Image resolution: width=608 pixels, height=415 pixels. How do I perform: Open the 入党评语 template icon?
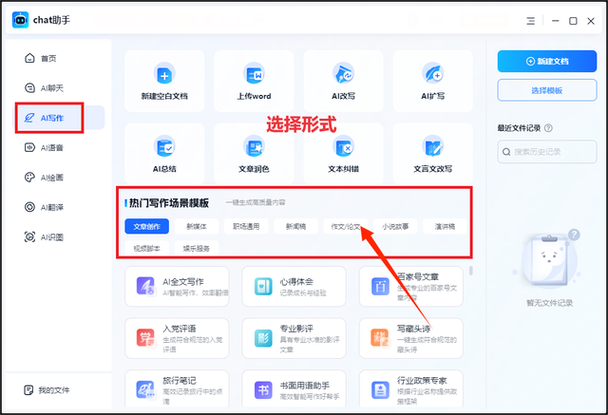tap(145, 338)
